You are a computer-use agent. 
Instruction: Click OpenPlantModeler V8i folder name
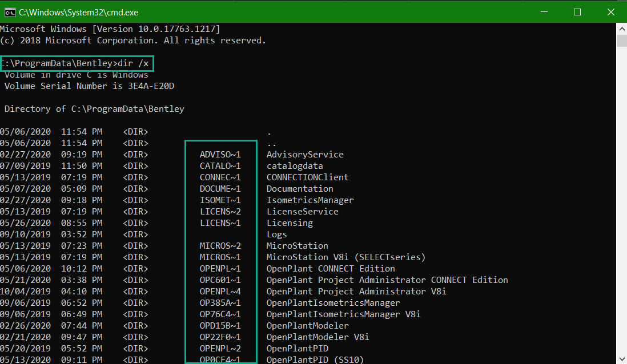[x=318, y=337]
